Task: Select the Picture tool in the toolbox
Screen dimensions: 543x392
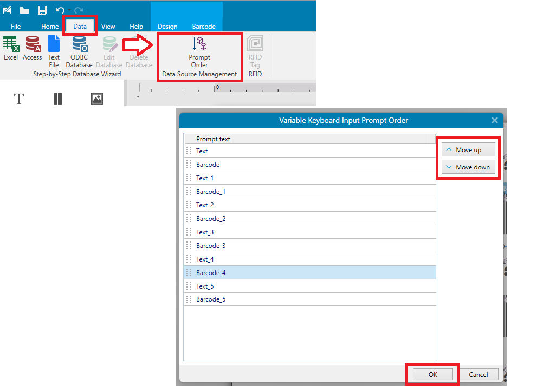Action: [96, 99]
